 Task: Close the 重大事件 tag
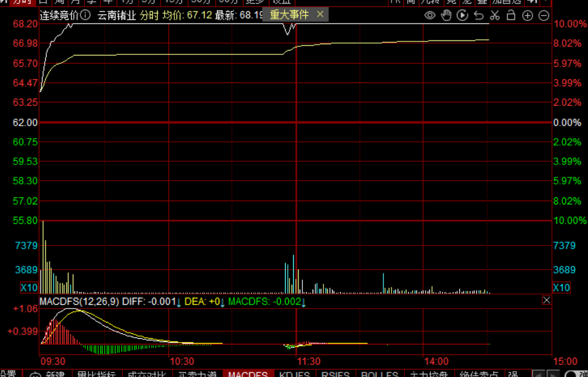[x=320, y=14]
